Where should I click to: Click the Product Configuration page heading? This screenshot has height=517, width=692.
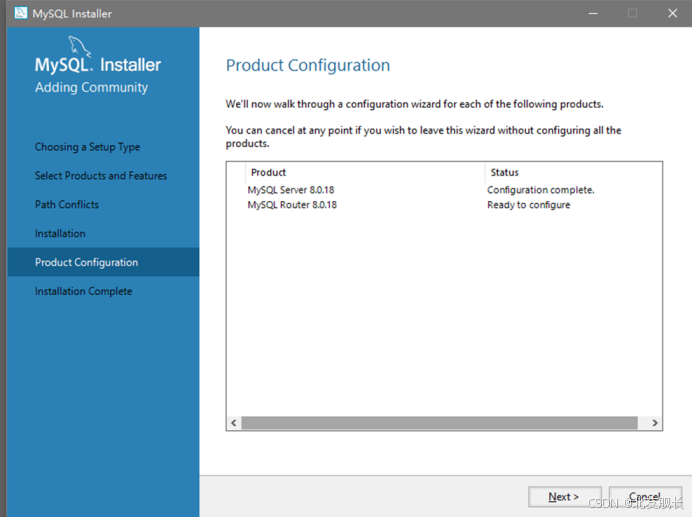click(308, 65)
